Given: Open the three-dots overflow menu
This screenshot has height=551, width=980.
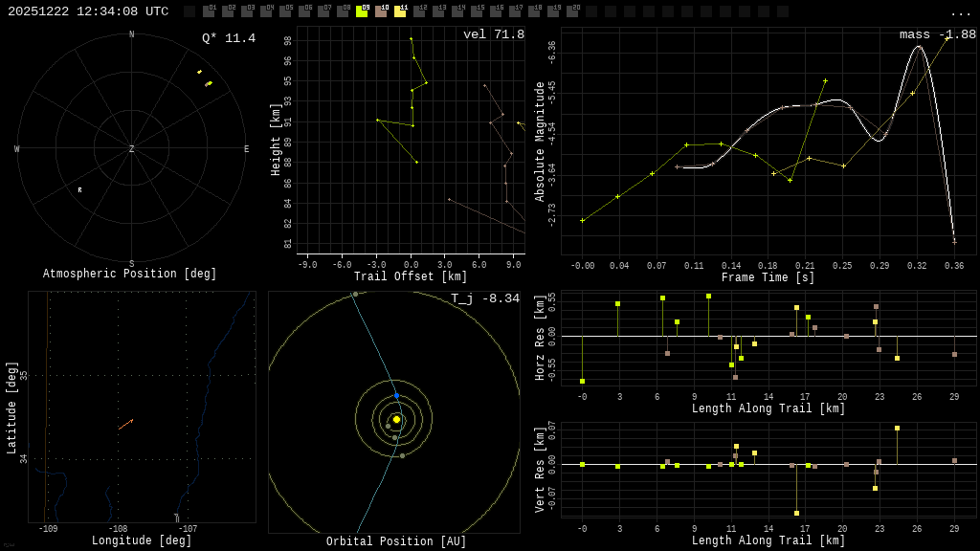Looking at the screenshot, I should click(x=960, y=13).
